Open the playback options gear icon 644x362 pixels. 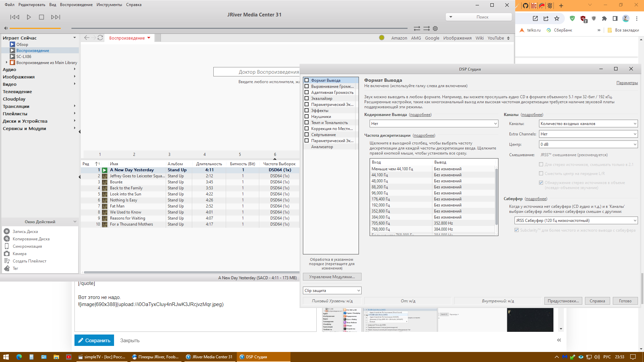pos(435,29)
